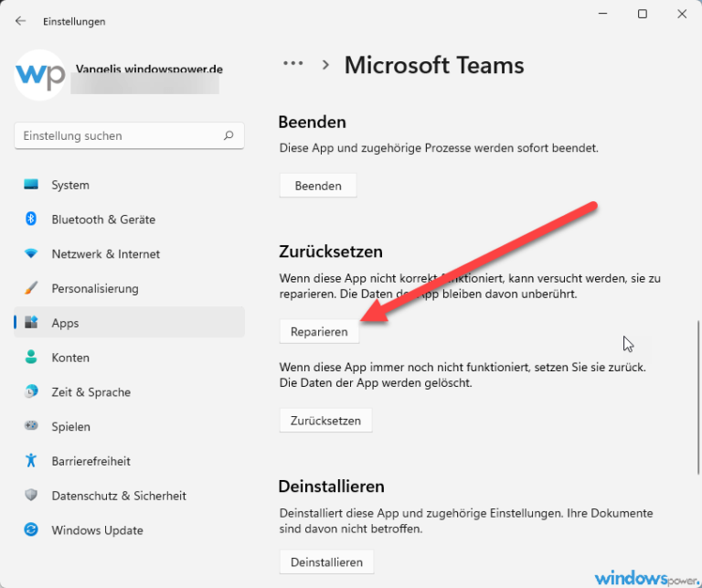The height and width of the screenshot is (588, 702).
Task: Open the Windows Update label
Action: (97, 530)
